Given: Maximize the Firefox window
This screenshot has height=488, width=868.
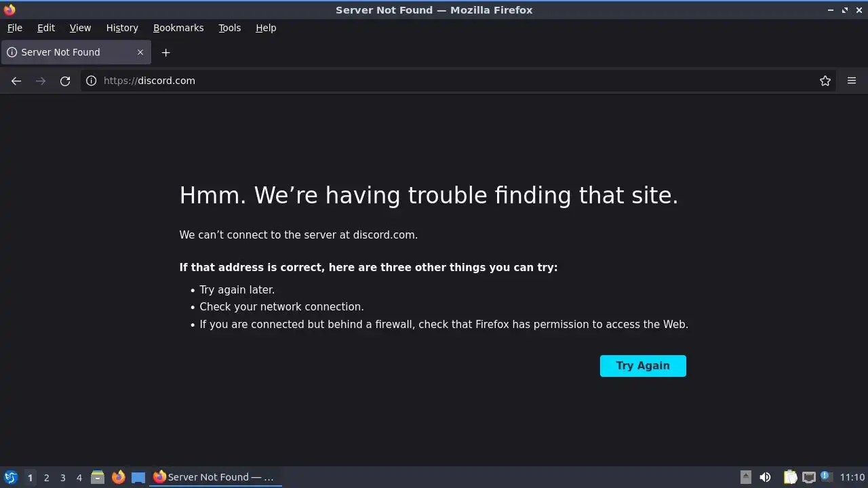Looking at the screenshot, I should 845,10.
